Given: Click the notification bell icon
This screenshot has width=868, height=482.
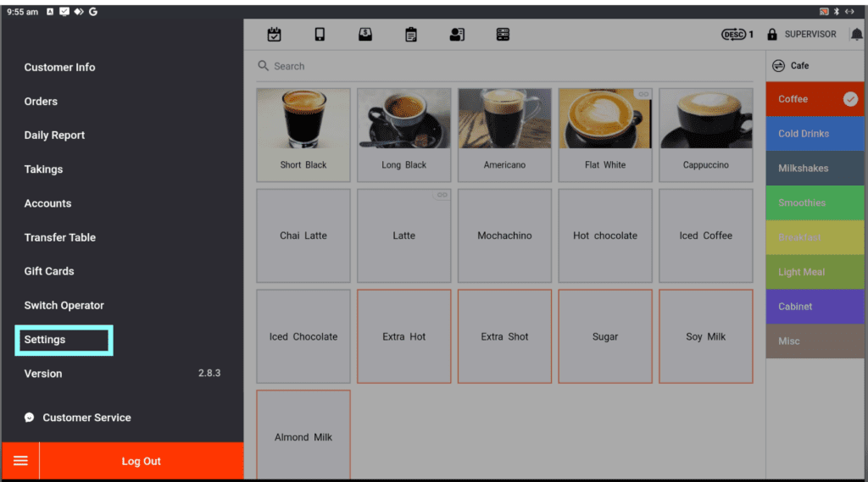Looking at the screenshot, I should pyautogui.click(x=856, y=35).
